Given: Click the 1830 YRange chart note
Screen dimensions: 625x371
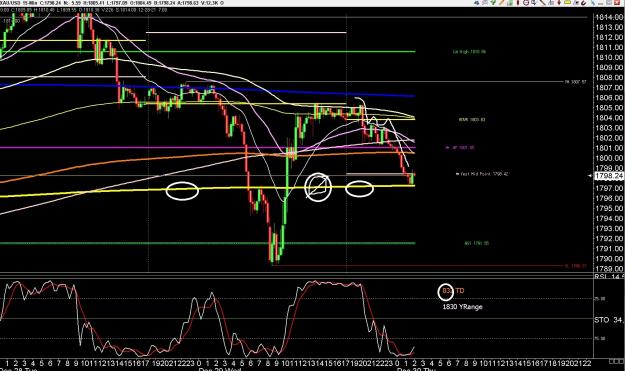Looking at the screenshot, I should coord(462,307).
